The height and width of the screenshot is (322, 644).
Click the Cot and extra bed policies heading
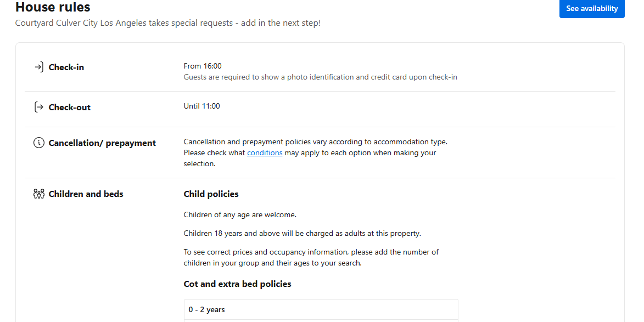[237, 284]
